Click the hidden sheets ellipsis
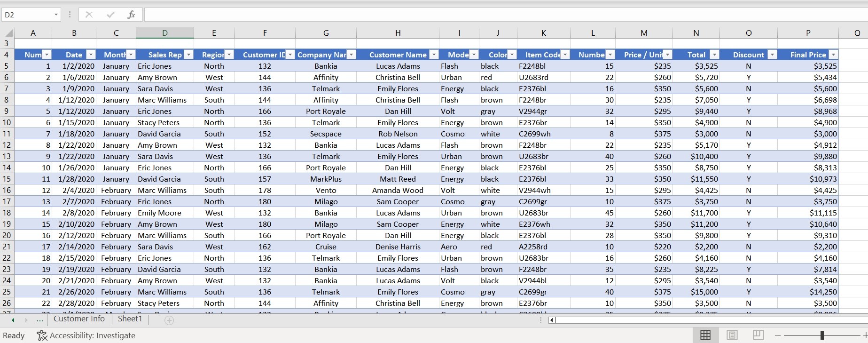 pyautogui.click(x=40, y=320)
